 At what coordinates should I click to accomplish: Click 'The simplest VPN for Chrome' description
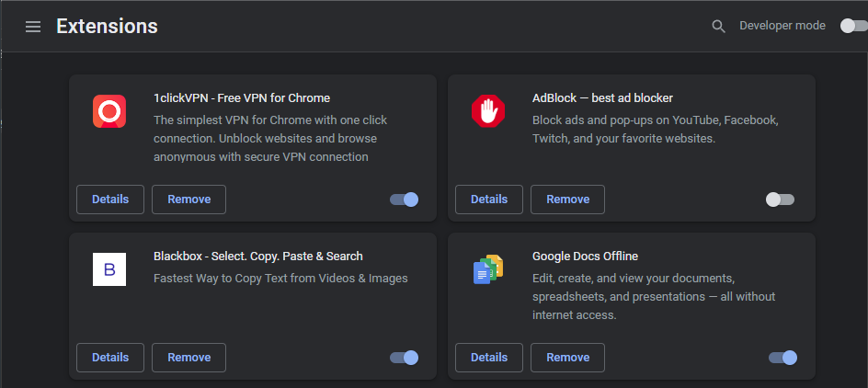pos(270,138)
